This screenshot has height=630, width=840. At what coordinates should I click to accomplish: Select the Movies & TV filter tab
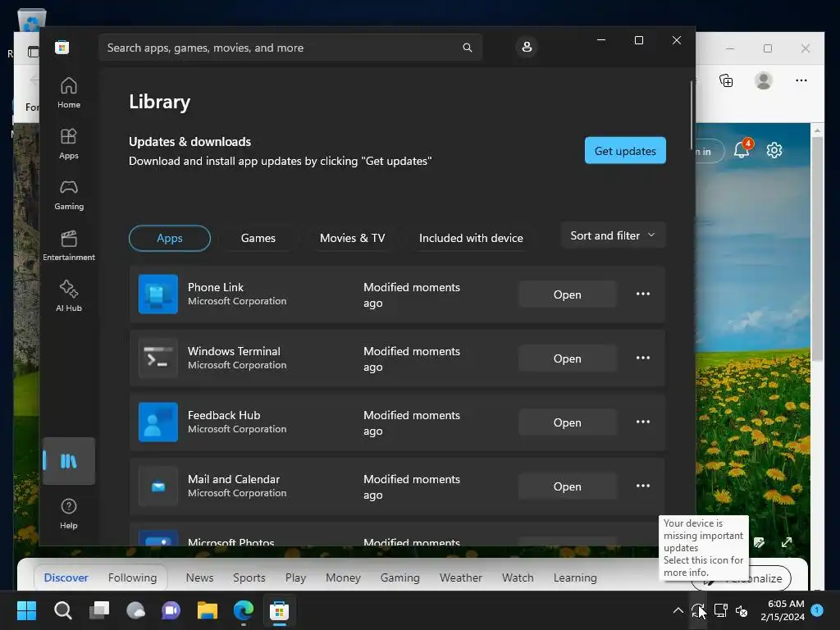353,239
